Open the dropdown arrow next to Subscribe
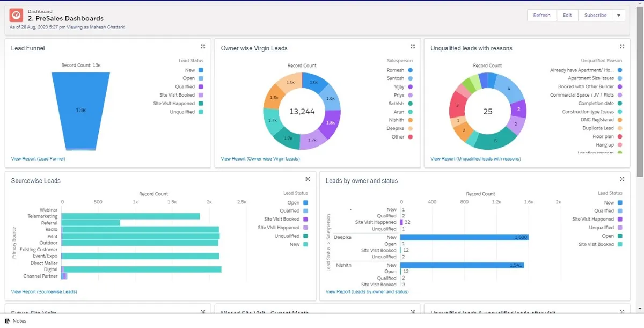 point(619,16)
